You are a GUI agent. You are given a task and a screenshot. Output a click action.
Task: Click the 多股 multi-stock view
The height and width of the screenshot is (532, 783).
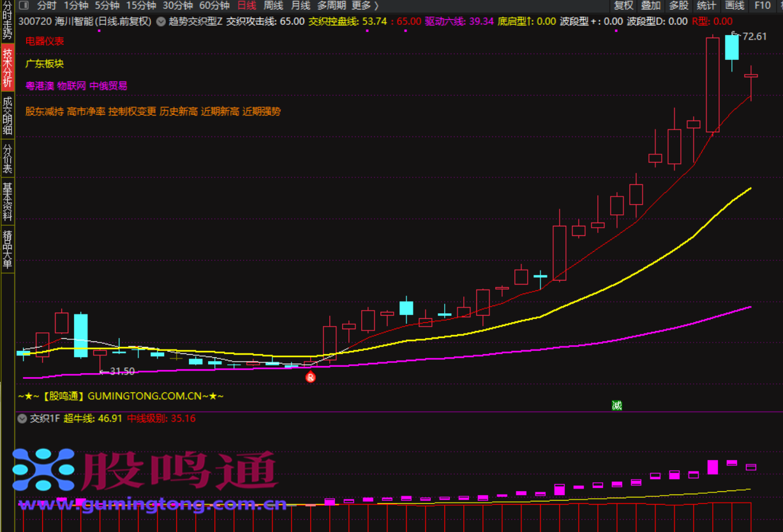pos(678,6)
